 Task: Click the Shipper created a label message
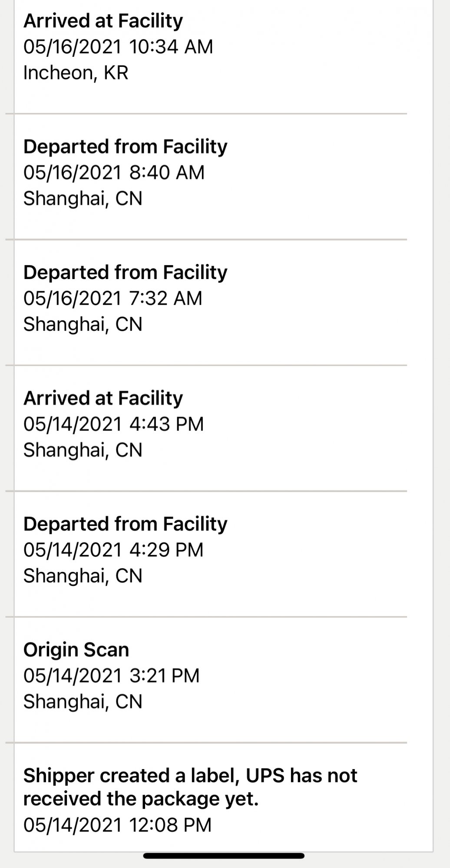point(190,787)
